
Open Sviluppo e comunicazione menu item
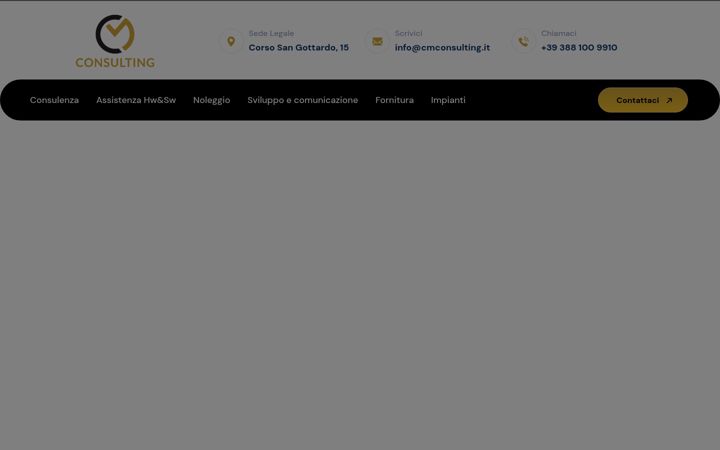303,100
